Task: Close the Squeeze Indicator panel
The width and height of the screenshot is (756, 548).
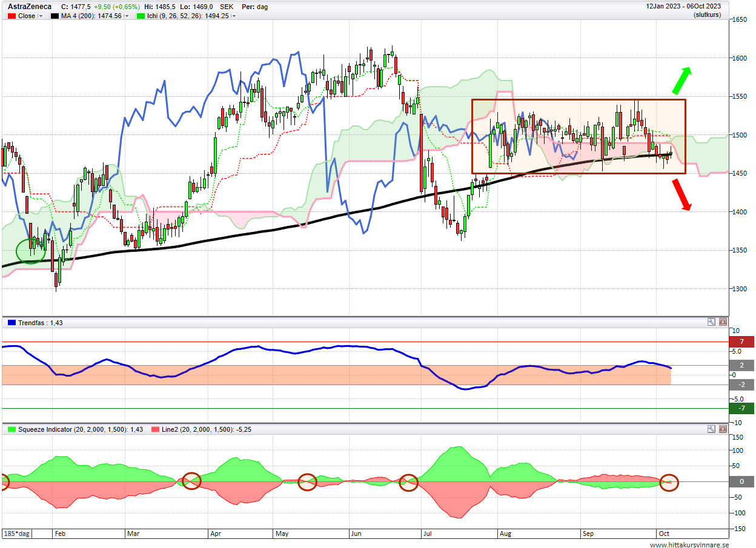Action: point(723,429)
